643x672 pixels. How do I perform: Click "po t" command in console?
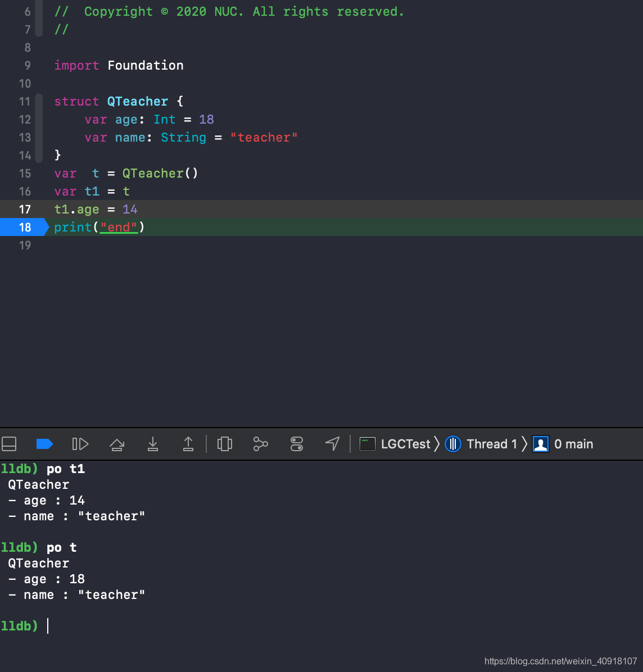coord(61,547)
